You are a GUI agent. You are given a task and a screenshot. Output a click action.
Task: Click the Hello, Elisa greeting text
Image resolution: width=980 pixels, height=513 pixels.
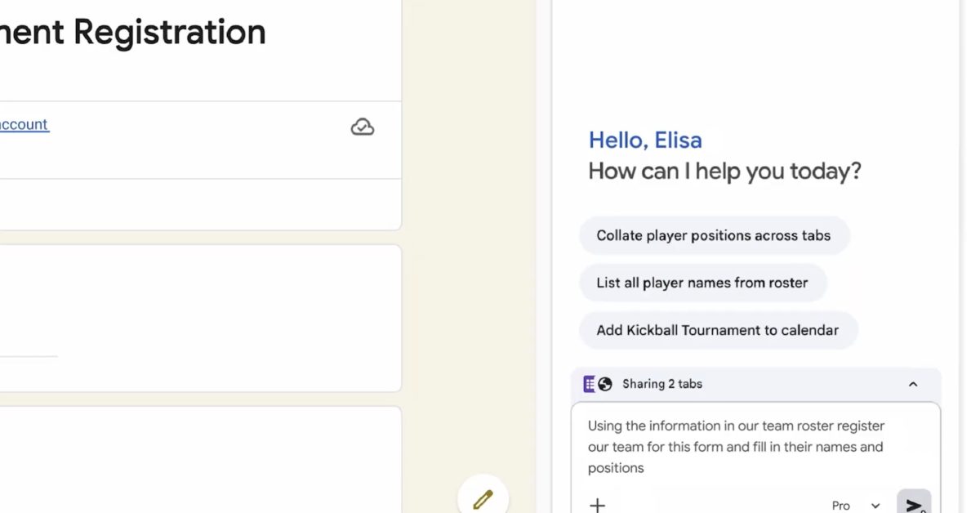645,140
